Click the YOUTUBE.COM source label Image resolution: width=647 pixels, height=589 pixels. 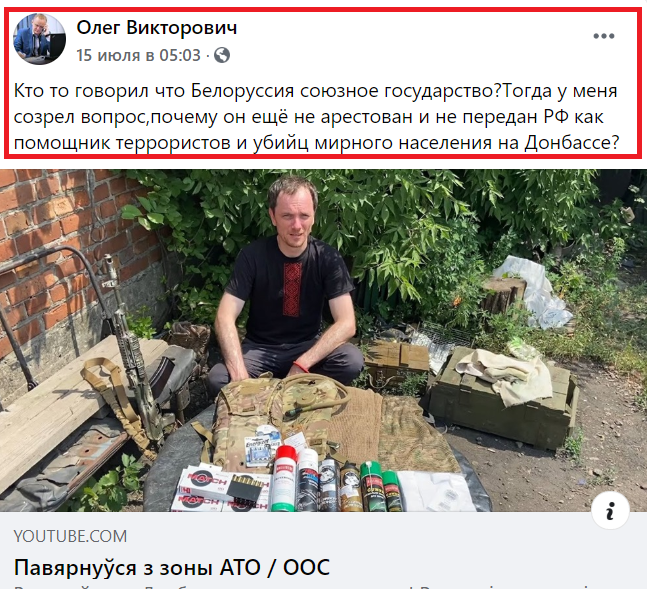click(x=70, y=536)
